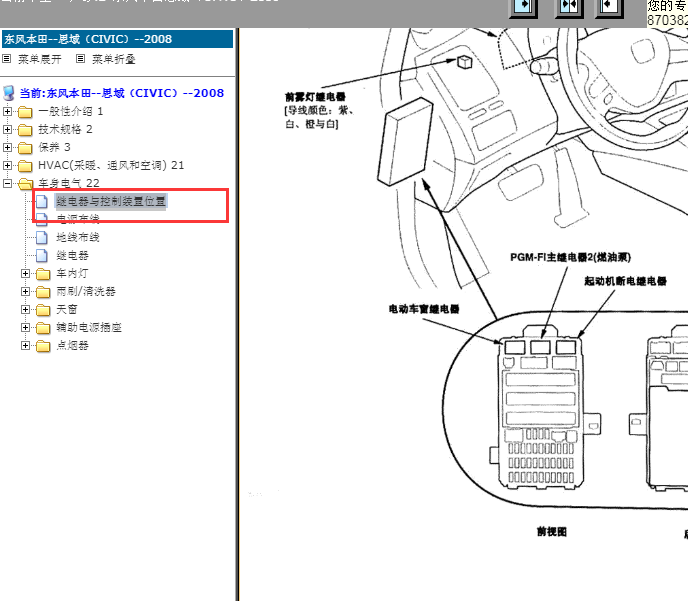Click the equal split panel layout icon

(569, 7)
